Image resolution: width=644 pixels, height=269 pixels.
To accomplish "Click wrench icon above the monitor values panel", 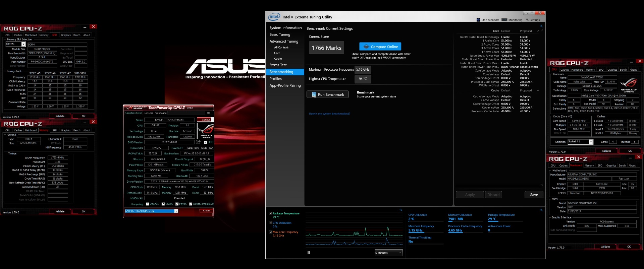I will (x=541, y=210).
